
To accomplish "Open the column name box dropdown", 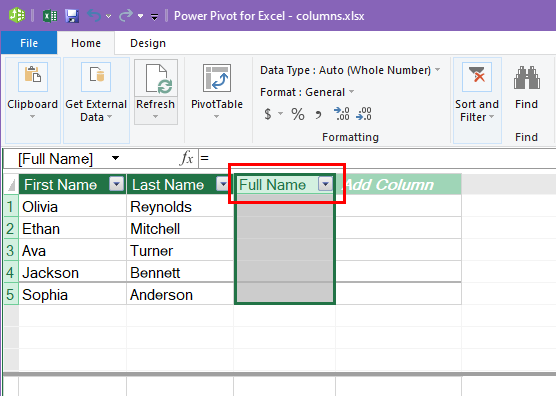I will click(x=115, y=158).
